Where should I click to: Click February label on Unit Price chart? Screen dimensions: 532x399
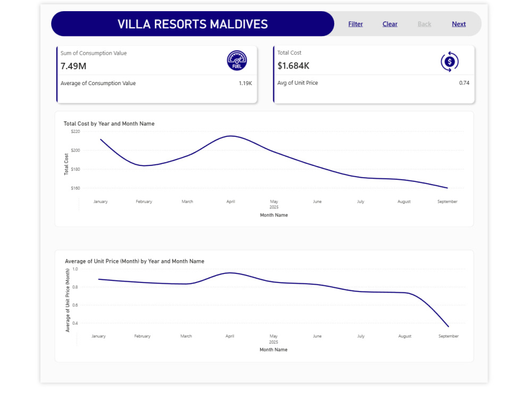point(142,336)
